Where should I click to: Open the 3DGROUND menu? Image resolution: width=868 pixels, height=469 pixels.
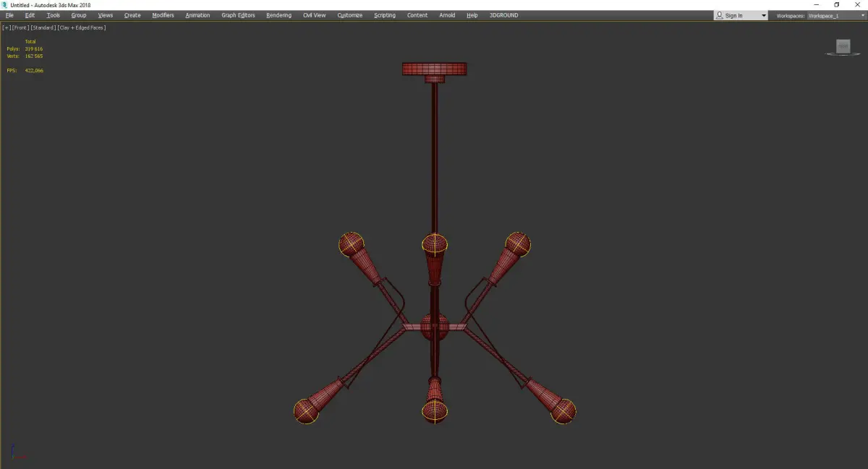tap(503, 15)
